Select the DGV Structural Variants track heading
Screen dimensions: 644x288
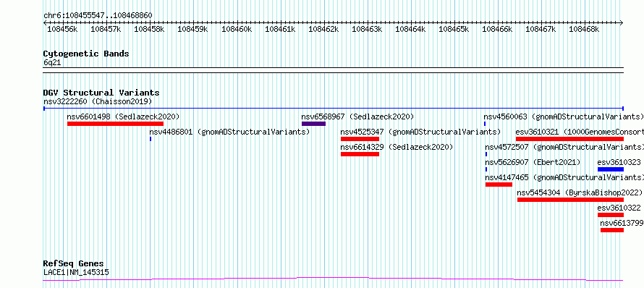click(101, 93)
